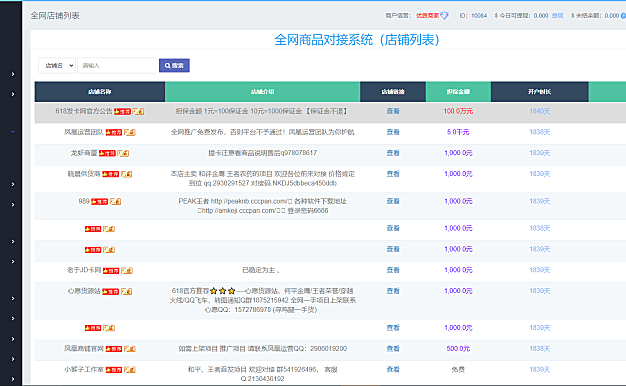Click the orange badge for 老于JD卡网

tap(127, 270)
